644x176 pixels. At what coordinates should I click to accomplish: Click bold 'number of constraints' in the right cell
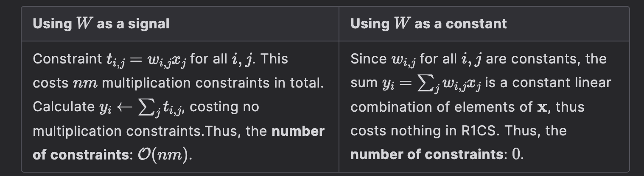[x=427, y=155]
